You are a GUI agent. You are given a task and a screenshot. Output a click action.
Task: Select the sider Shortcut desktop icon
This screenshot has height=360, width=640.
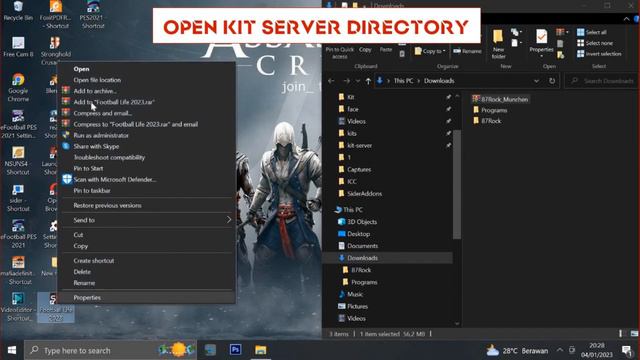(x=18, y=198)
